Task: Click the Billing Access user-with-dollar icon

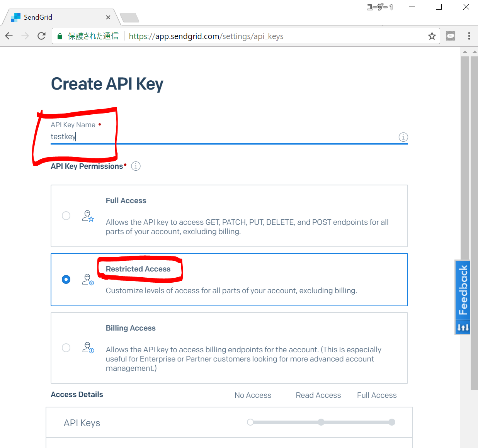Action: pos(88,348)
